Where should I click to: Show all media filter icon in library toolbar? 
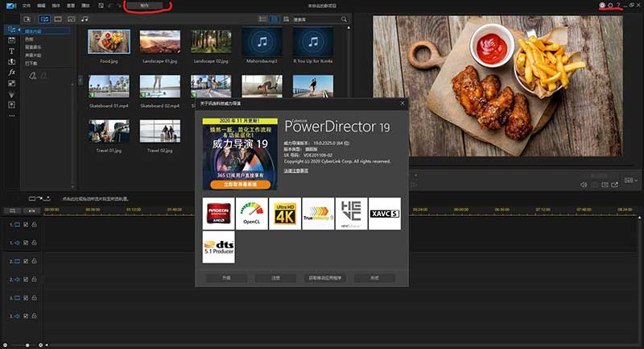(44, 19)
